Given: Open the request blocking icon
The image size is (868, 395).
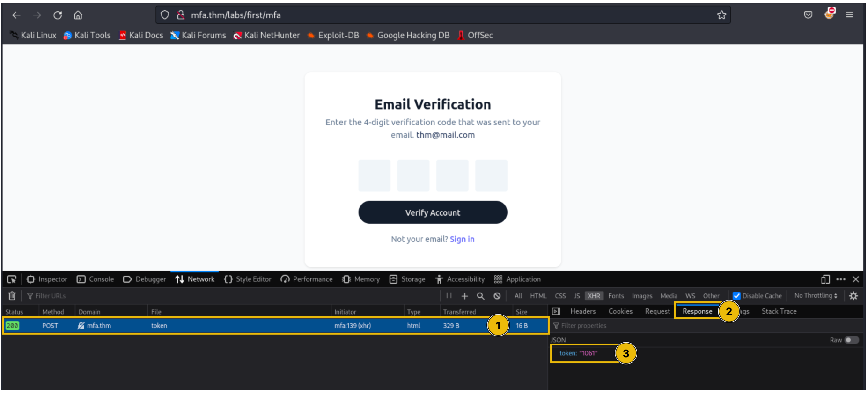Looking at the screenshot, I should coord(497,296).
